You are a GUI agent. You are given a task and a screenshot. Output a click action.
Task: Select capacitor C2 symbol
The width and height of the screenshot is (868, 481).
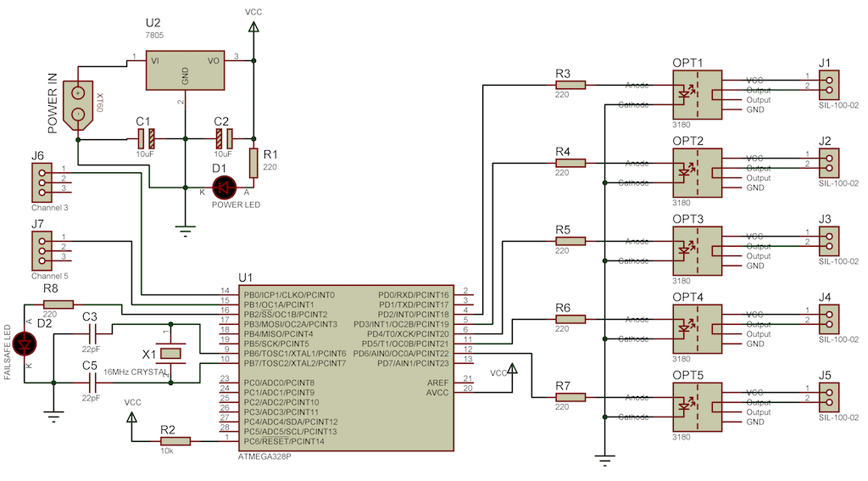224,138
